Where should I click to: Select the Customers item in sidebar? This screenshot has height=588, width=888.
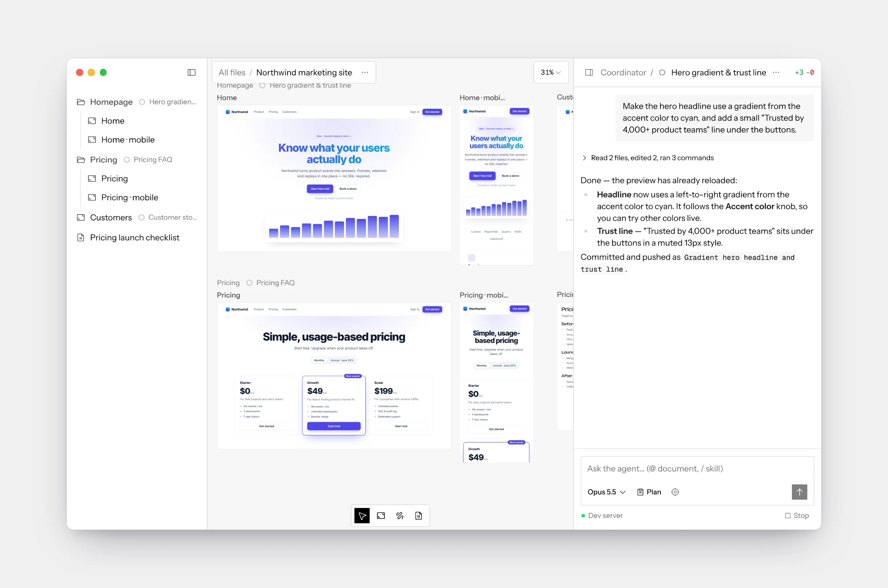pyautogui.click(x=104, y=217)
